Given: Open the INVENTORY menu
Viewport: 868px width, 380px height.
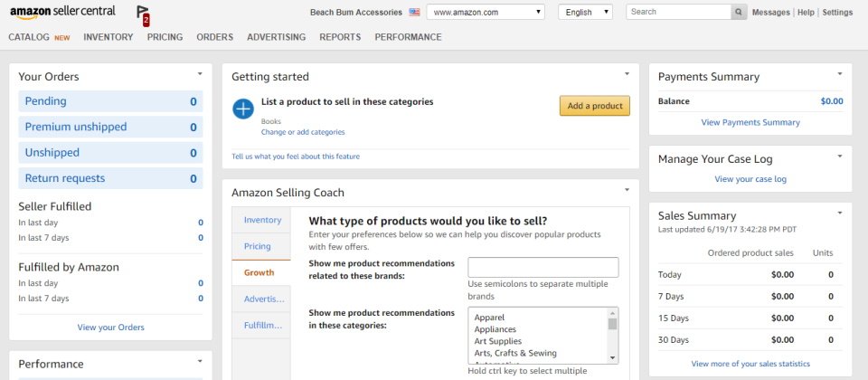Looking at the screenshot, I should click(108, 37).
